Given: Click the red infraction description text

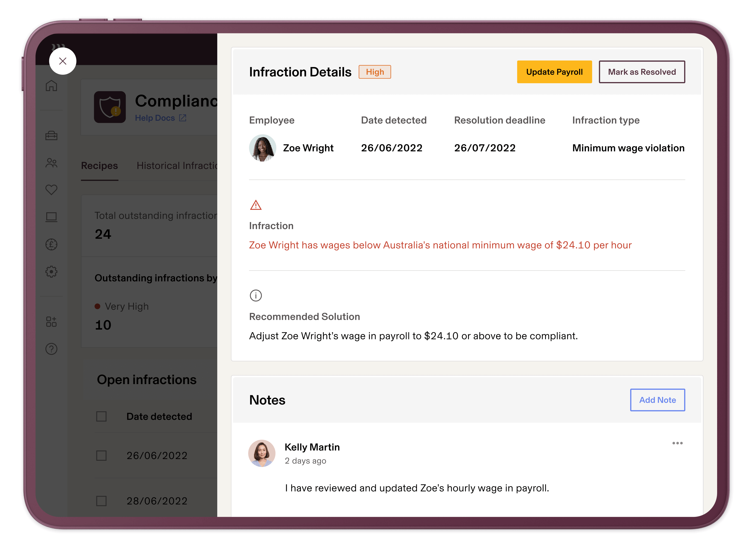Looking at the screenshot, I should pyautogui.click(x=440, y=245).
